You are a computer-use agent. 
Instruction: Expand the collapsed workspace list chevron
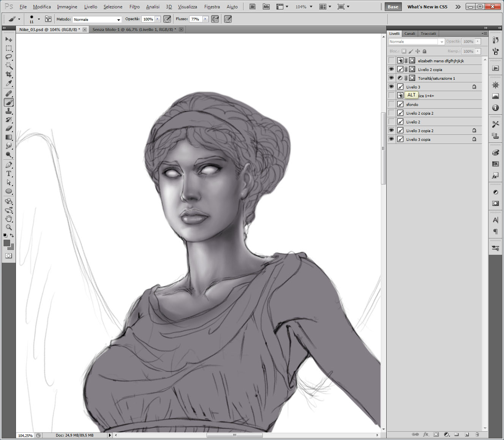[x=458, y=7]
